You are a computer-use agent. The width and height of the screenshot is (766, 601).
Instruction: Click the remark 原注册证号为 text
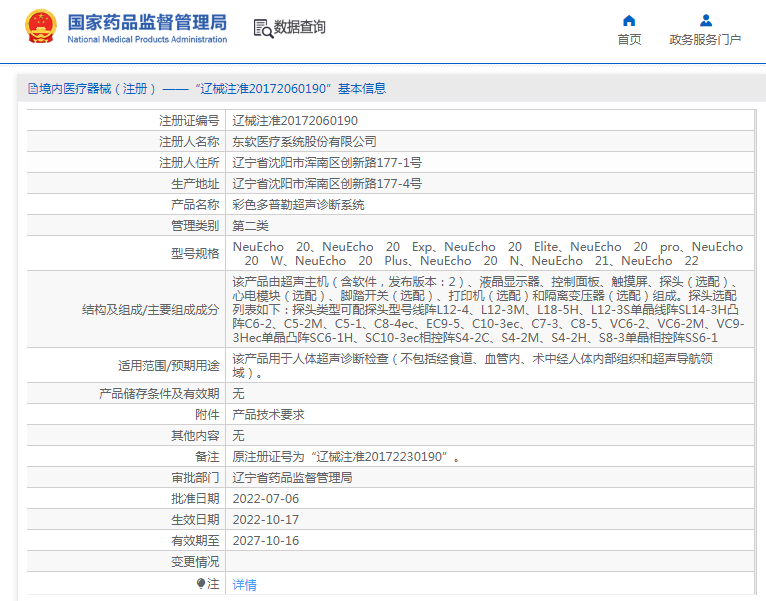(346, 457)
